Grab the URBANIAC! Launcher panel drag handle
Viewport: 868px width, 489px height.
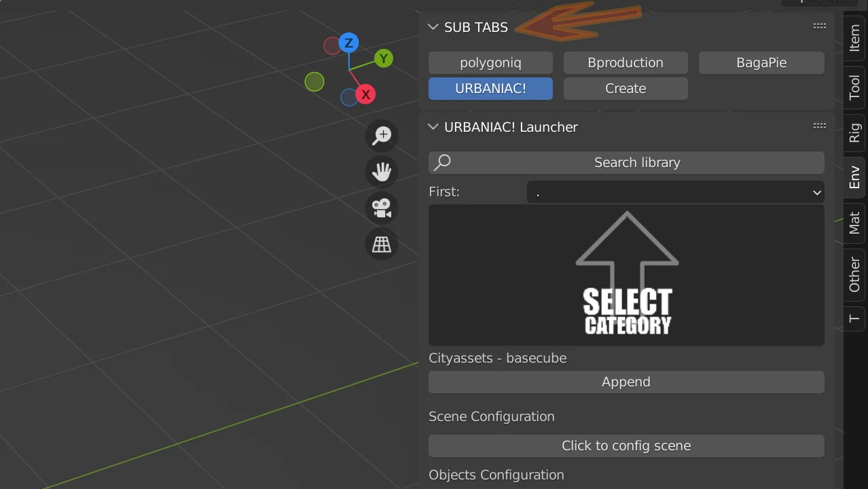[819, 126]
